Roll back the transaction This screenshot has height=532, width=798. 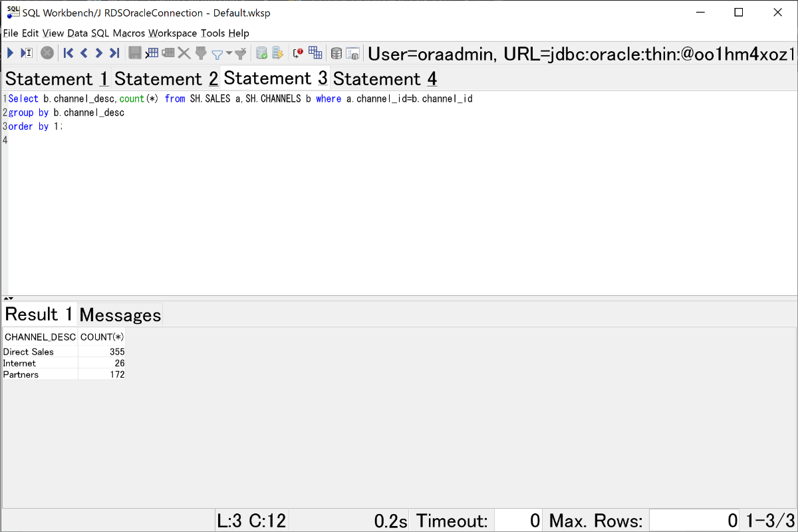[x=277, y=53]
